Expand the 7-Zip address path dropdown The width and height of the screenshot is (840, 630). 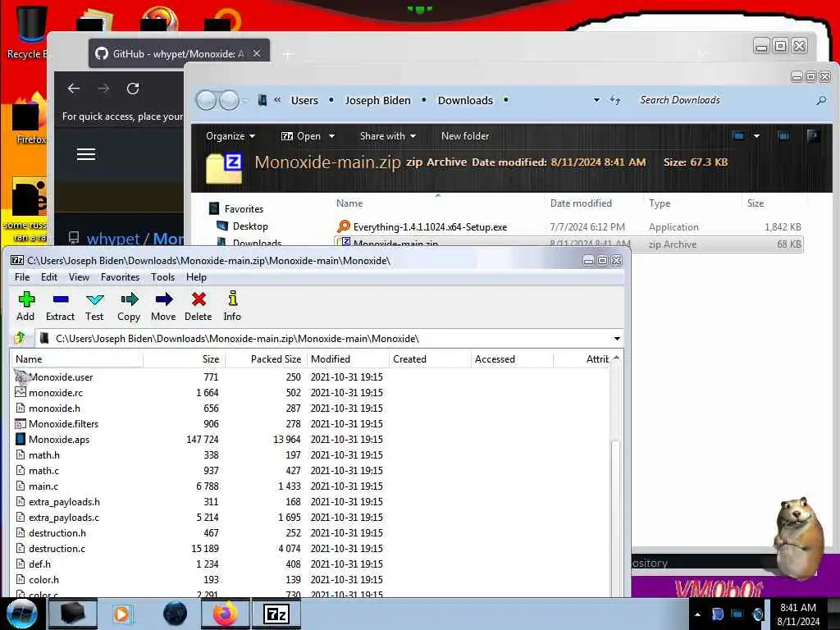click(617, 339)
